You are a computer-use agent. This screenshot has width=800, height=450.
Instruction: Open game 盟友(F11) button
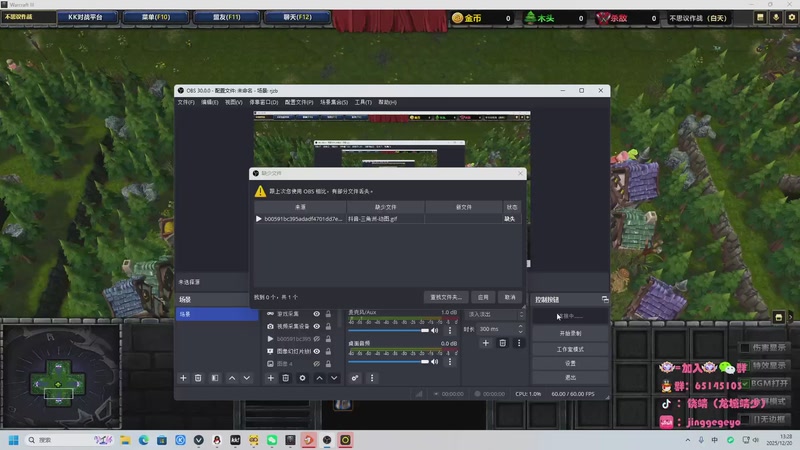pyautogui.click(x=227, y=17)
